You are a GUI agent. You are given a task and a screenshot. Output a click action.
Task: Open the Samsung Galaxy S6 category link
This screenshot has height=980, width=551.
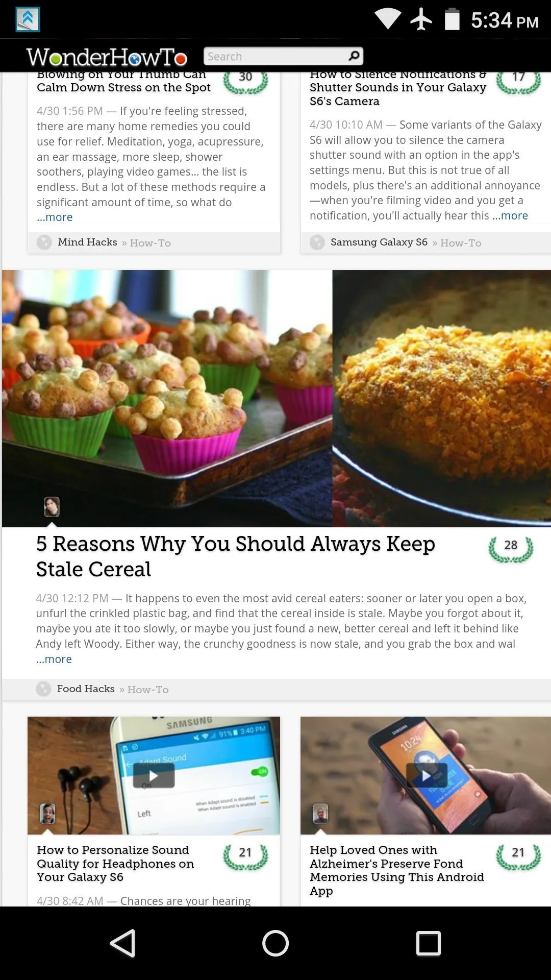(379, 242)
